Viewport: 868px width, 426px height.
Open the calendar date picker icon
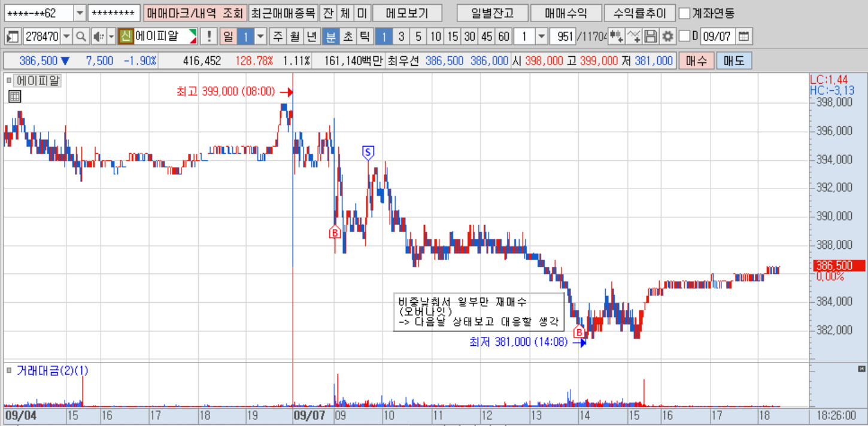(743, 36)
